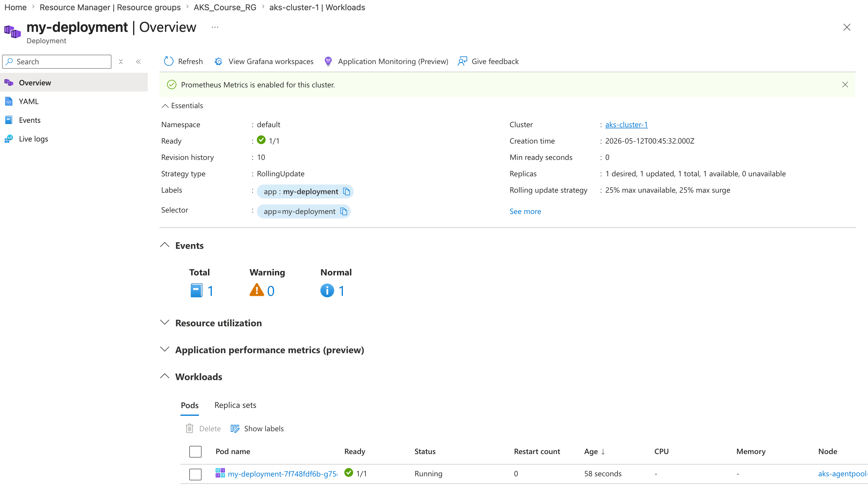Click the Warning events count 0
868x502 pixels.
(271, 291)
